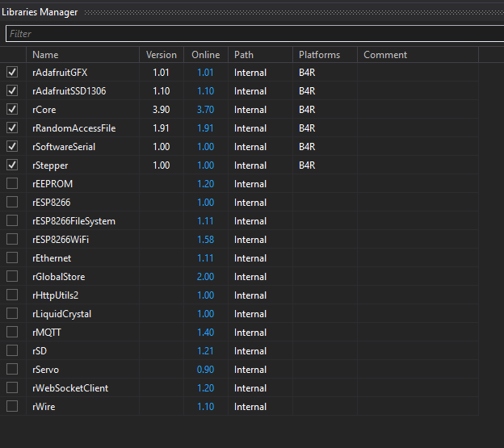504x448 pixels.
Task: Check the rWire library checkbox
Action: 12,407
